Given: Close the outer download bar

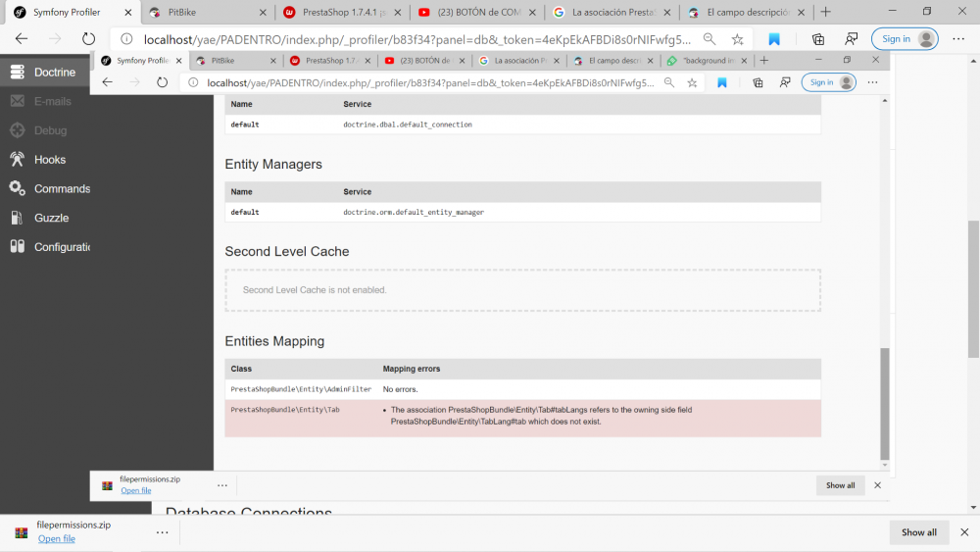Looking at the screenshot, I should (964, 532).
